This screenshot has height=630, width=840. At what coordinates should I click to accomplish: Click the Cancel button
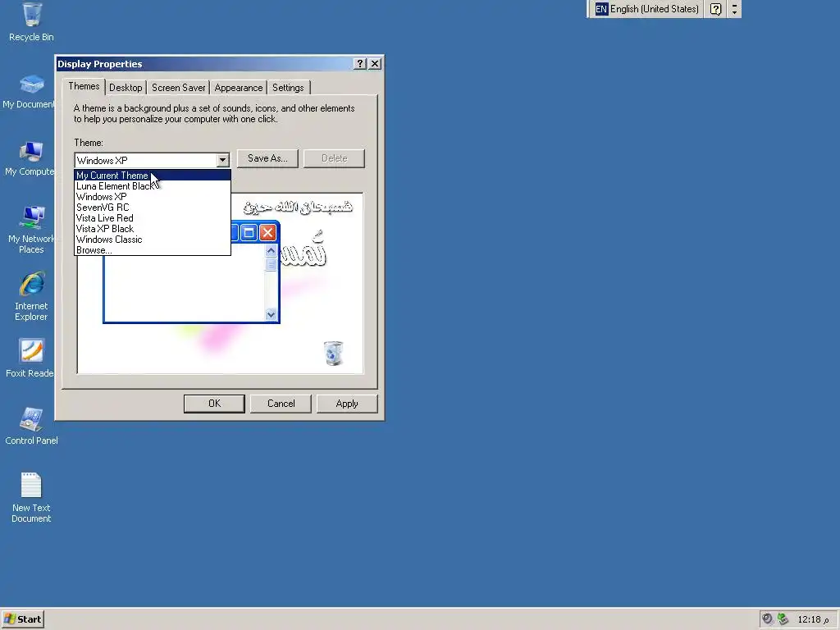[281, 404]
